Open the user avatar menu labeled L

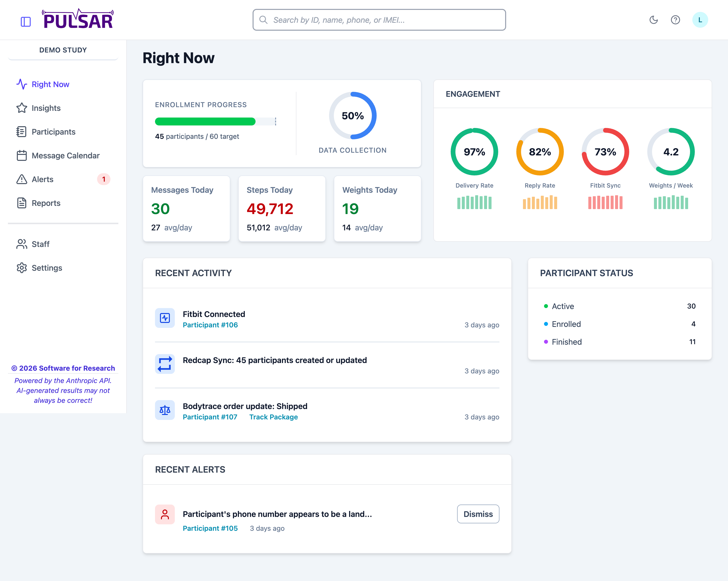(700, 20)
